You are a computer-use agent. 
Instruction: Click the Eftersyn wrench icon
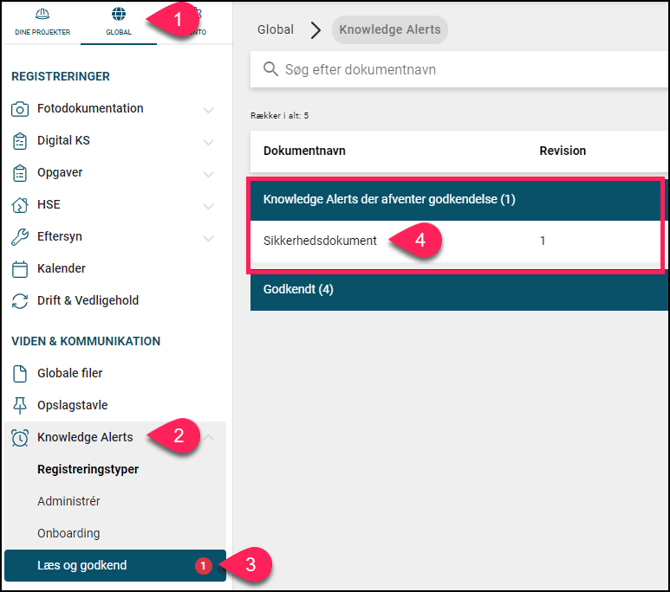pos(19,237)
